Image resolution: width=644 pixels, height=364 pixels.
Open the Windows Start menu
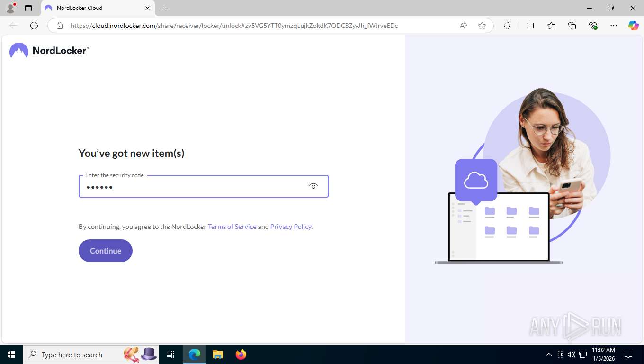[11, 355]
